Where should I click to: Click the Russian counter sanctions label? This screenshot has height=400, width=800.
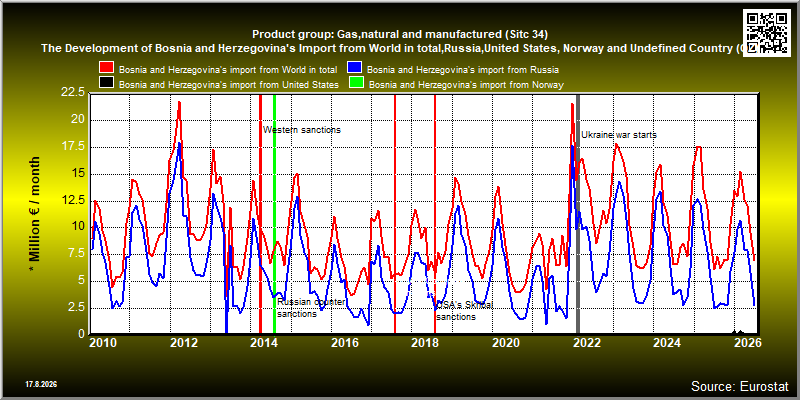pos(312,308)
